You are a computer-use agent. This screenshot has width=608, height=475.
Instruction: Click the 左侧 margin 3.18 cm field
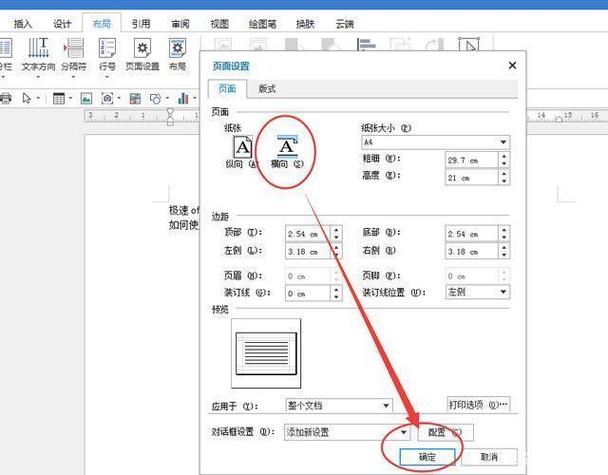pos(308,251)
